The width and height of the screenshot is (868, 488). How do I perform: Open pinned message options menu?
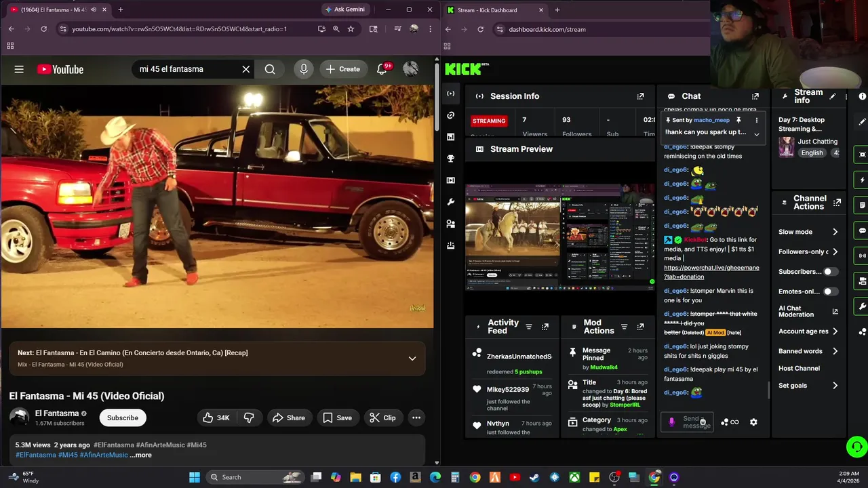pos(757,120)
